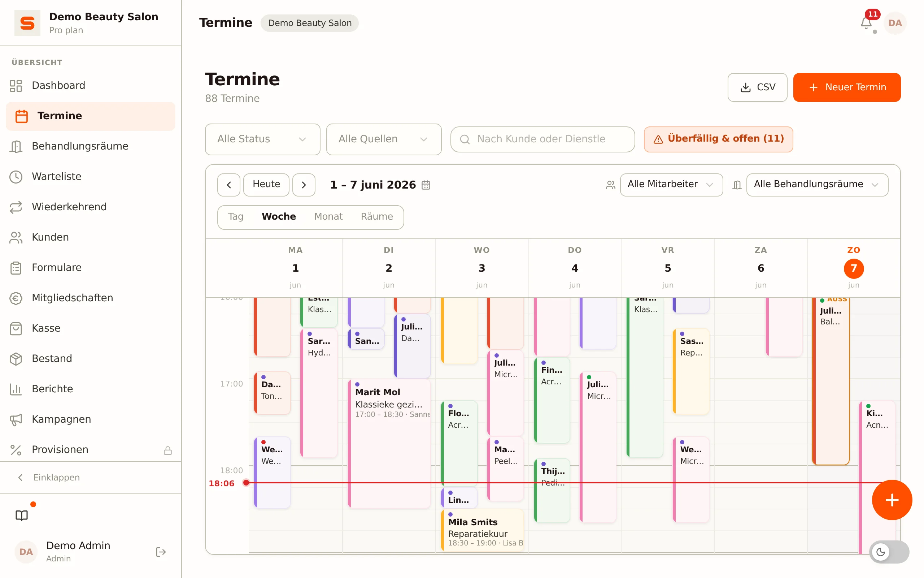Toggle dark mode switch
The image size is (924, 578).
point(889,552)
